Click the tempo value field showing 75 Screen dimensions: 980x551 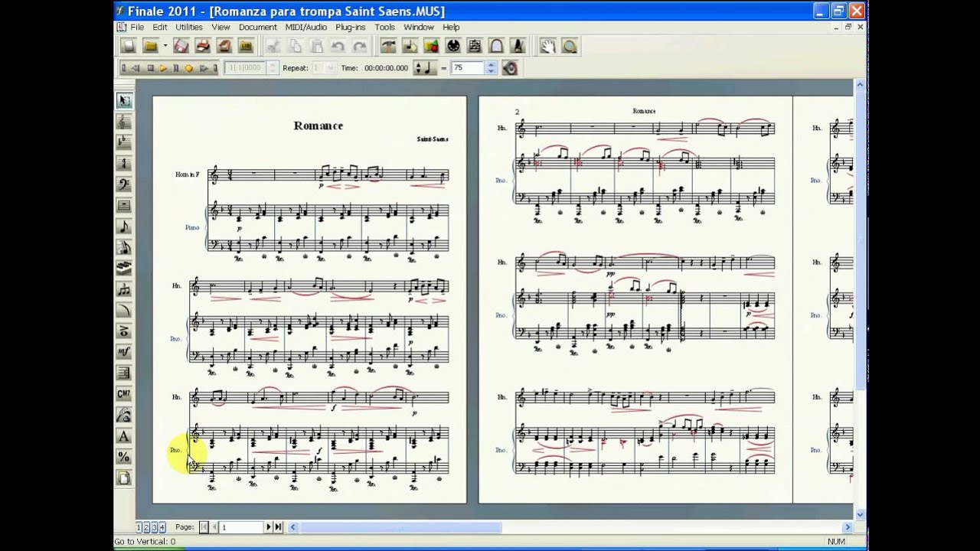pos(468,68)
